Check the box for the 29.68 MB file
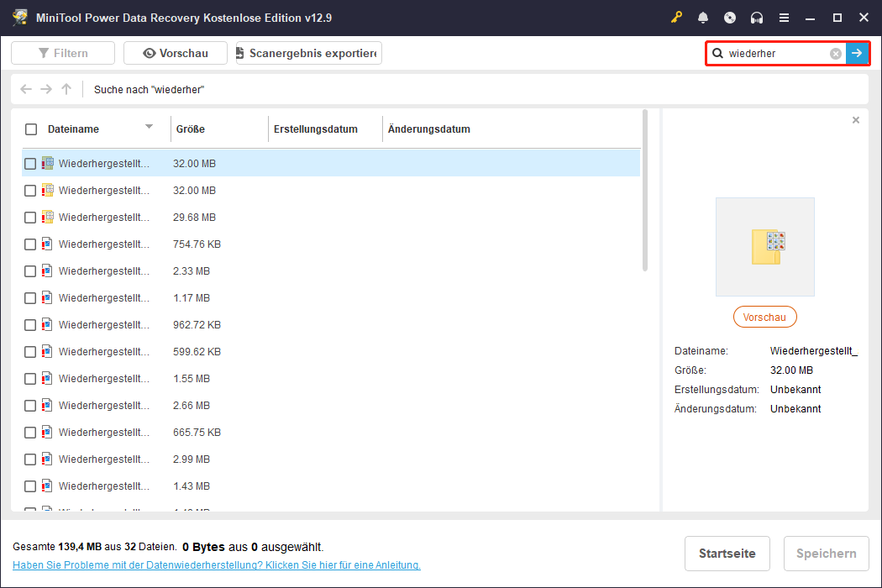 30,218
